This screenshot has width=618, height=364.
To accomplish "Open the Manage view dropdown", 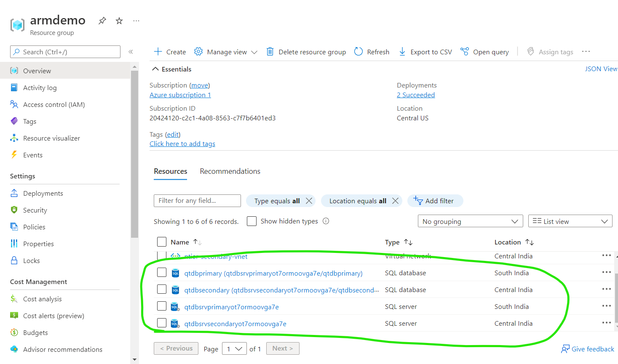I will click(x=225, y=52).
